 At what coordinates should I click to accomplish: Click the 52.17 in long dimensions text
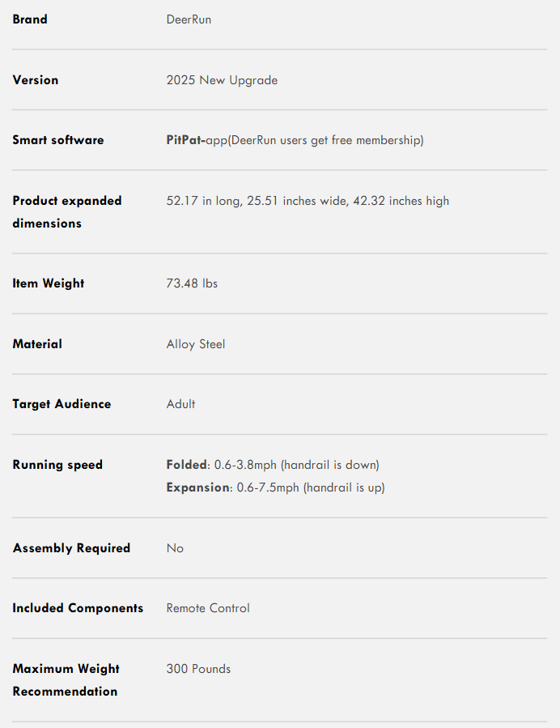tap(308, 201)
